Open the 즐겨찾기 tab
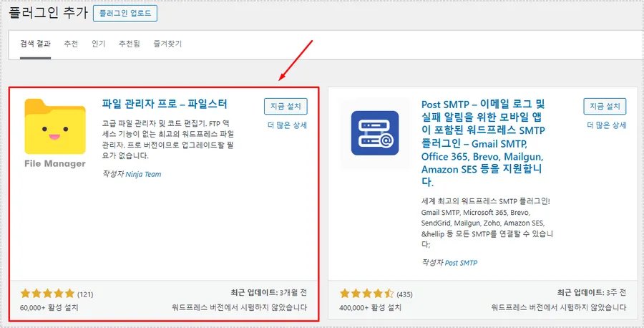The width and height of the screenshot is (644, 328). (x=167, y=44)
